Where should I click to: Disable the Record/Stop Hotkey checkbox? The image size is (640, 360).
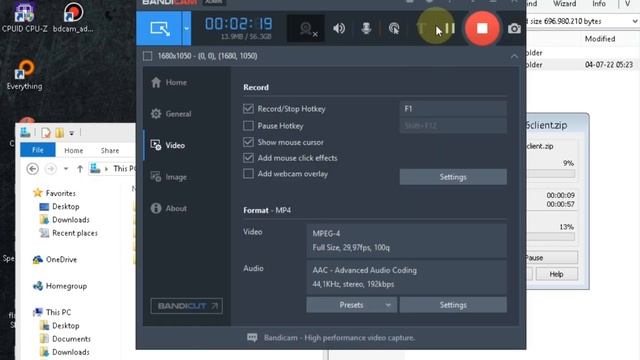click(248, 109)
